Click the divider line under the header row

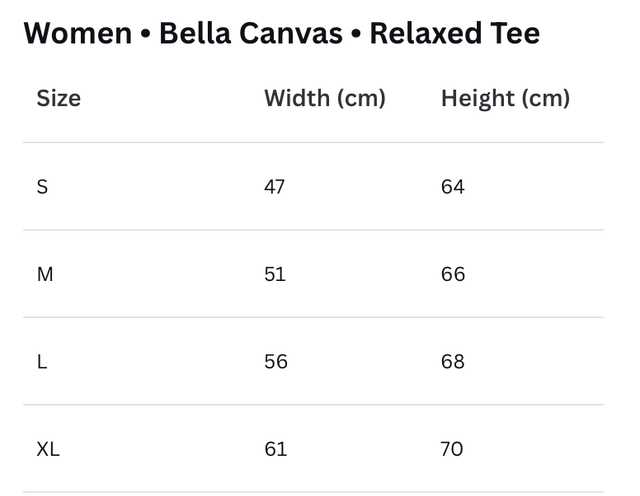pyautogui.click(x=313, y=142)
